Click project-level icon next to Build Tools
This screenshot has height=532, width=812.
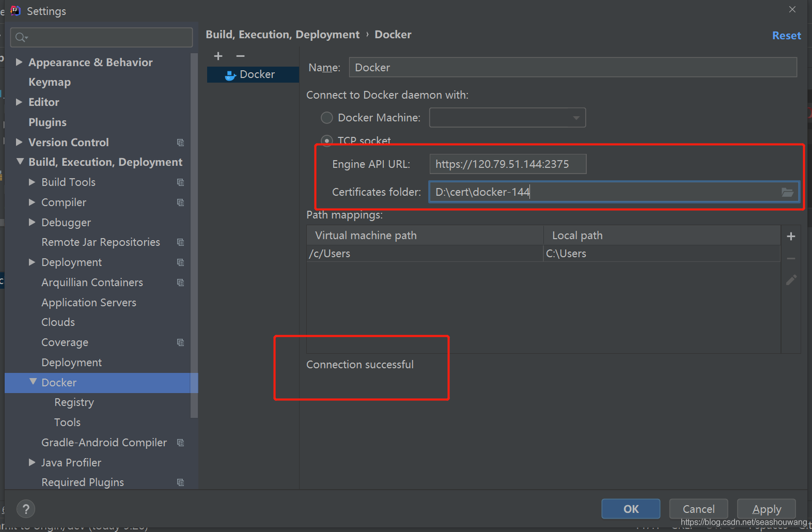pos(180,182)
